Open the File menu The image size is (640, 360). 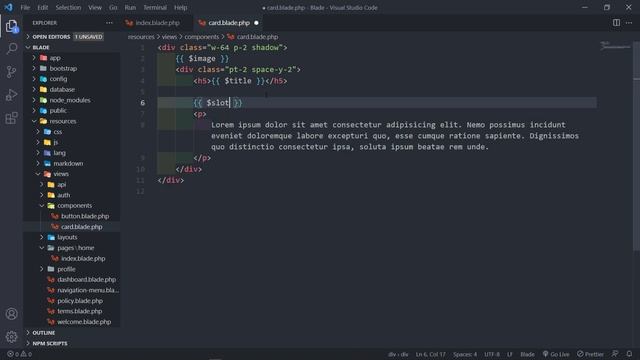(x=25, y=7)
